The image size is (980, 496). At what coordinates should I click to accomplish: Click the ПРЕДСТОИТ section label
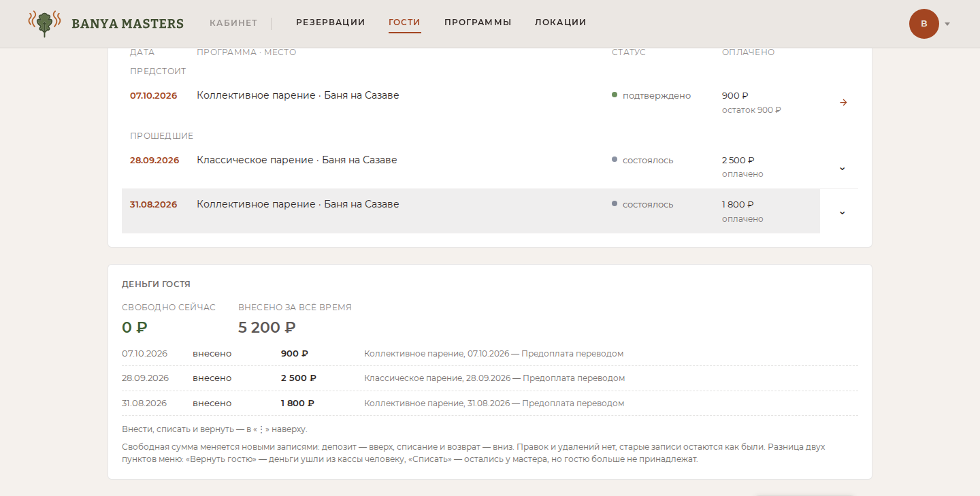pos(158,71)
